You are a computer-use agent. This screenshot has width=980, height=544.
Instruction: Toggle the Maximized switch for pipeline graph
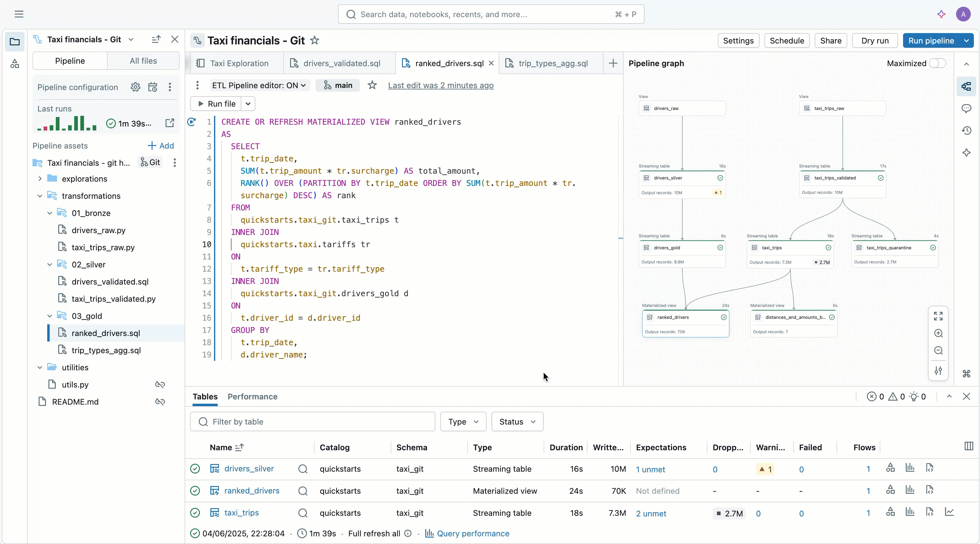coord(937,63)
